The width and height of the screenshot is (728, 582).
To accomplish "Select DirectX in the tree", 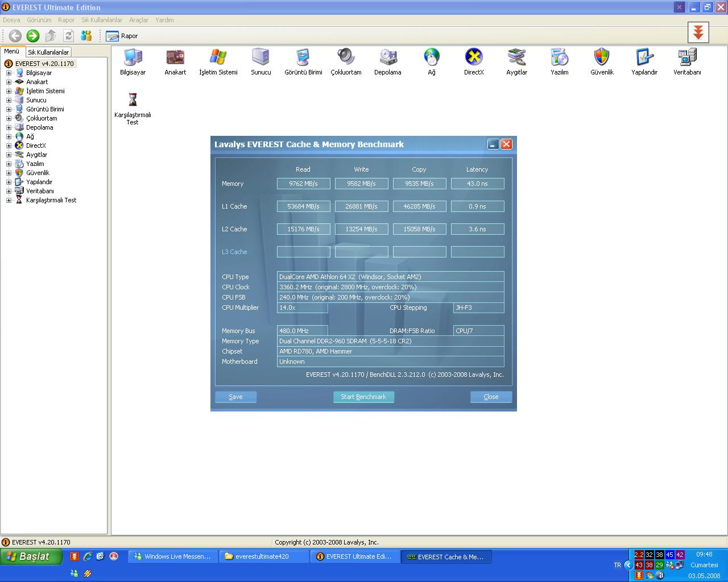I will [36, 145].
